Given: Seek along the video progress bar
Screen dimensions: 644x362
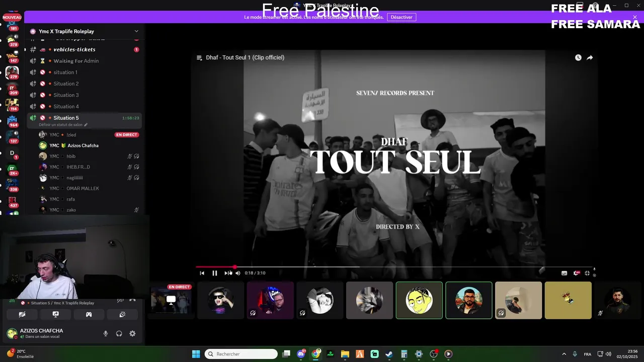Looking at the screenshot, I should coord(395,267).
